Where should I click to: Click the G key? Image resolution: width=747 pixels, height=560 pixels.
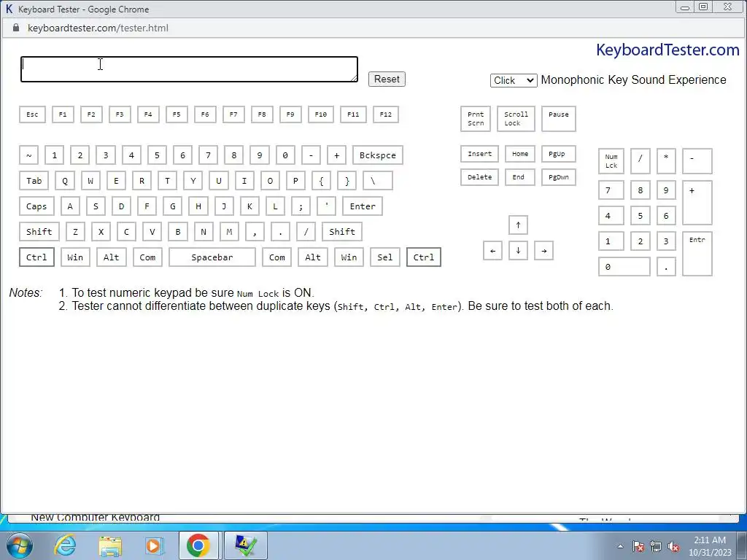pyautogui.click(x=172, y=206)
